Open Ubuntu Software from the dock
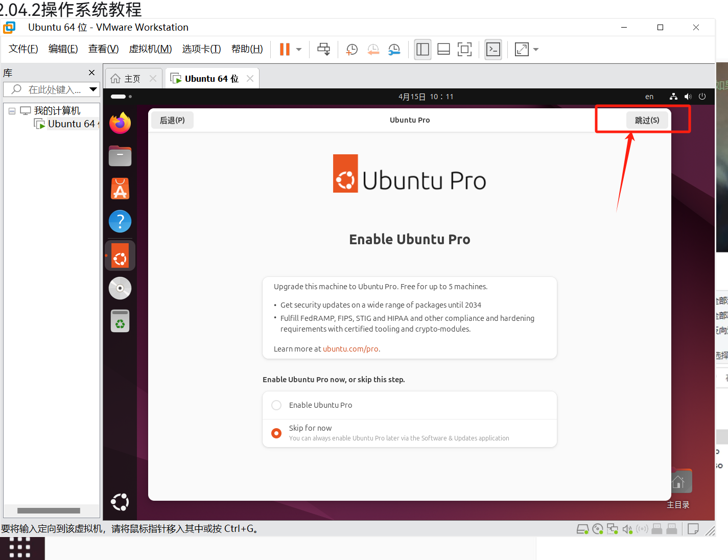Screen dimensions: 728x560 [x=120, y=189]
